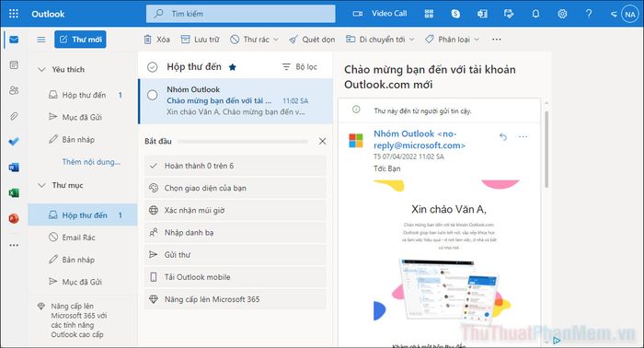The height and width of the screenshot is (348, 644).
Task: Toggle the navigation pane hamburger
Action: point(41,40)
